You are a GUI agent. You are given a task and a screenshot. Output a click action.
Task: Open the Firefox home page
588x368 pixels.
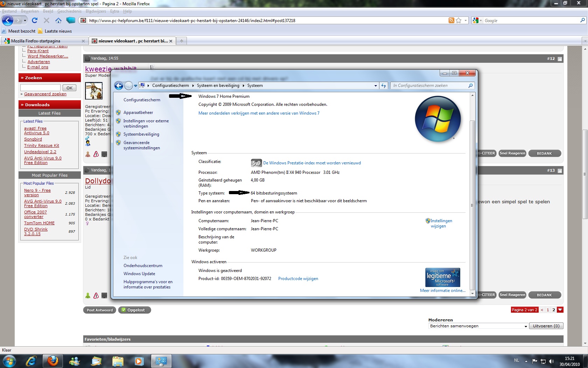pos(58,20)
